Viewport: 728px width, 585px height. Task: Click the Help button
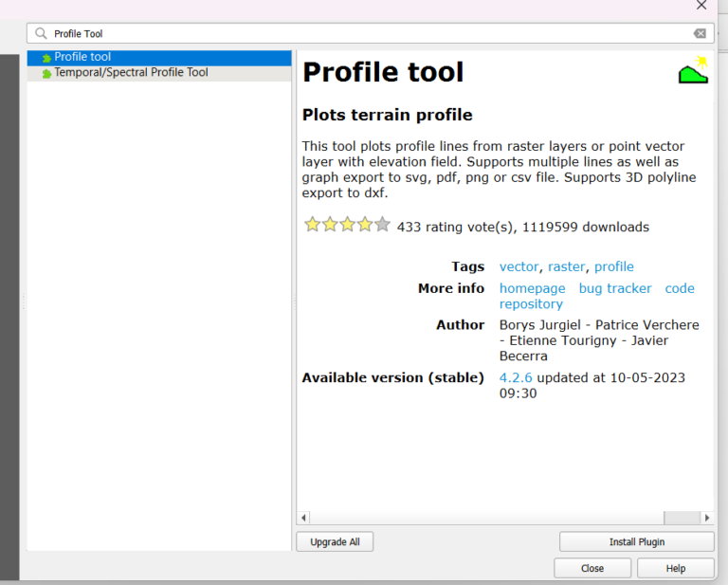click(675, 568)
